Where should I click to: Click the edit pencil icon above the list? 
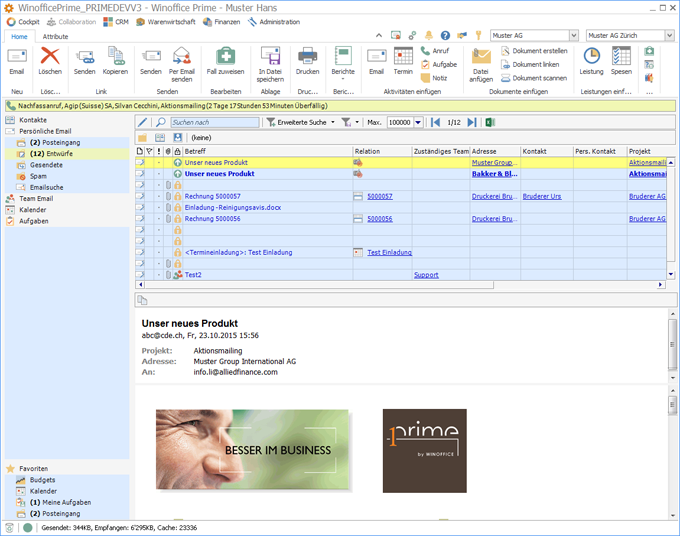point(142,122)
